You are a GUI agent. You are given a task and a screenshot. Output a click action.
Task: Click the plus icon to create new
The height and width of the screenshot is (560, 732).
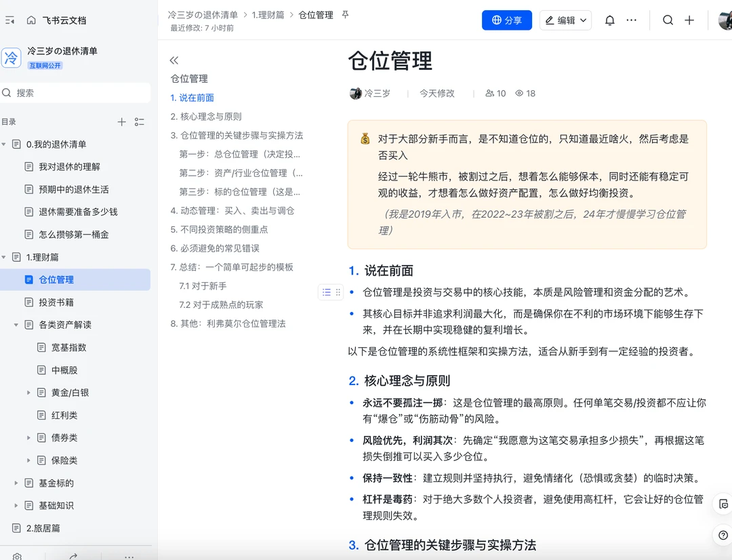689,20
